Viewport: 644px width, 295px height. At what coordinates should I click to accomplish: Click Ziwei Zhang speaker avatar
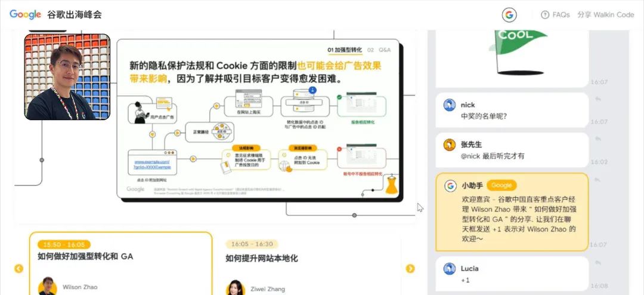236,288
